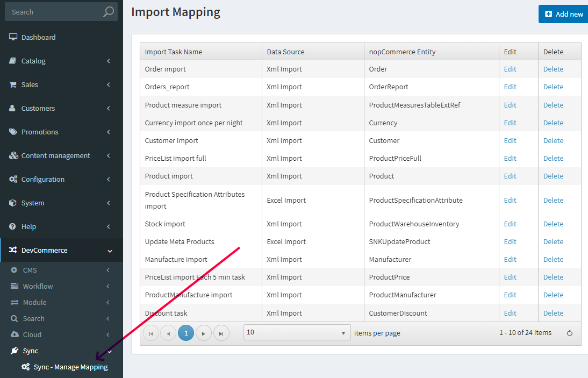Expand the Configuration menu chevron
Viewport: 588px width, 378px height.
pyautogui.click(x=109, y=179)
